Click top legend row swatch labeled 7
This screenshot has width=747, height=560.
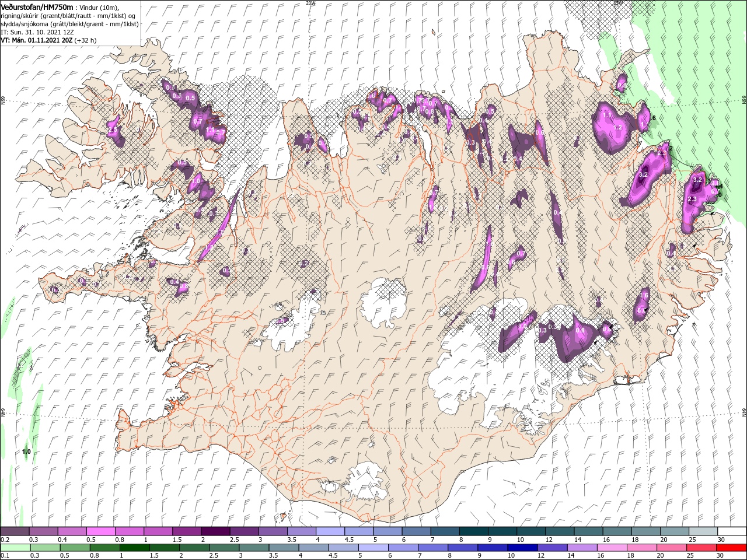[x=444, y=531]
